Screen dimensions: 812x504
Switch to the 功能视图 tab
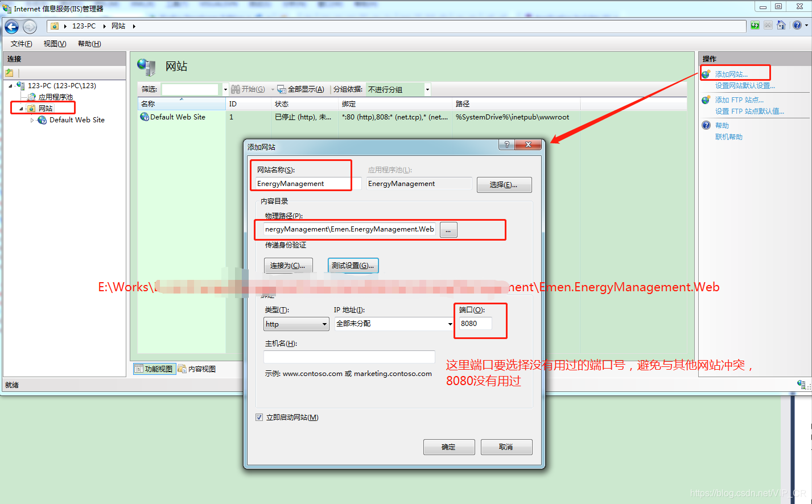point(154,369)
